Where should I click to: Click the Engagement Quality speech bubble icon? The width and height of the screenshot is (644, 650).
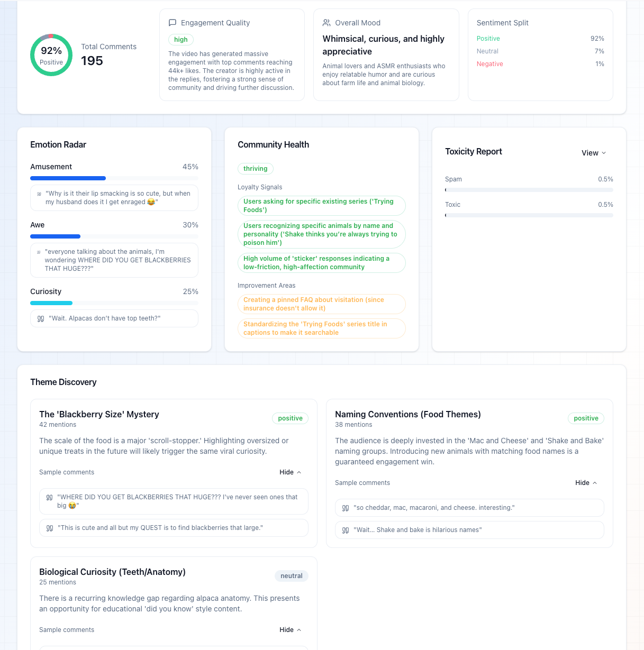pos(172,23)
